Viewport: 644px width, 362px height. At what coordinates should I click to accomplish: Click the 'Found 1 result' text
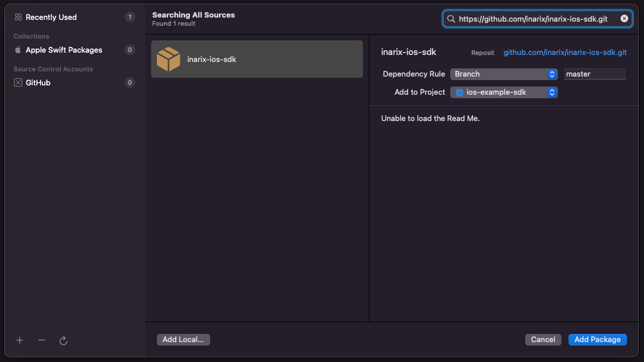[174, 24]
